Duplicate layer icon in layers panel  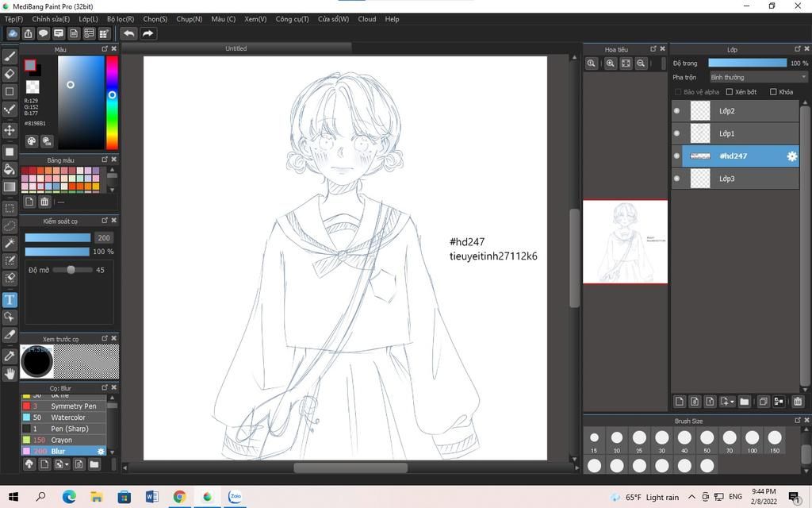point(763,401)
